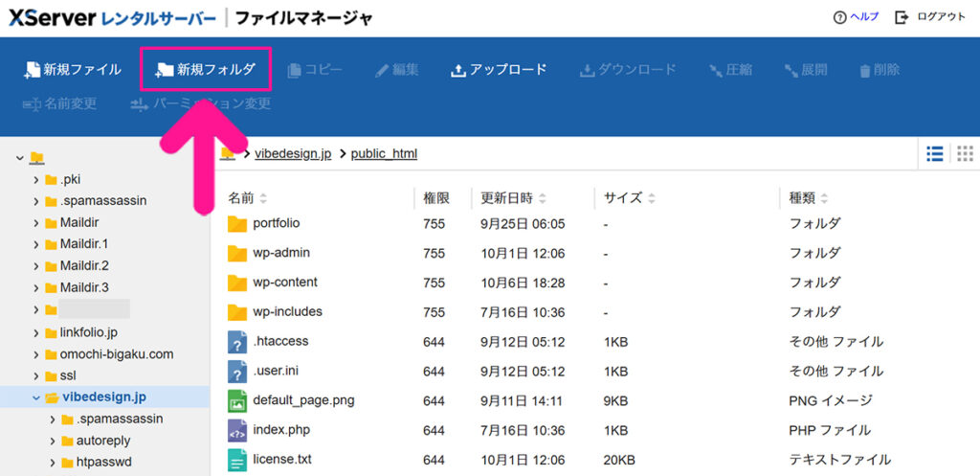Click the 新規フォルダ (new folder) button
The width and height of the screenshot is (980, 476).
click(206, 70)
